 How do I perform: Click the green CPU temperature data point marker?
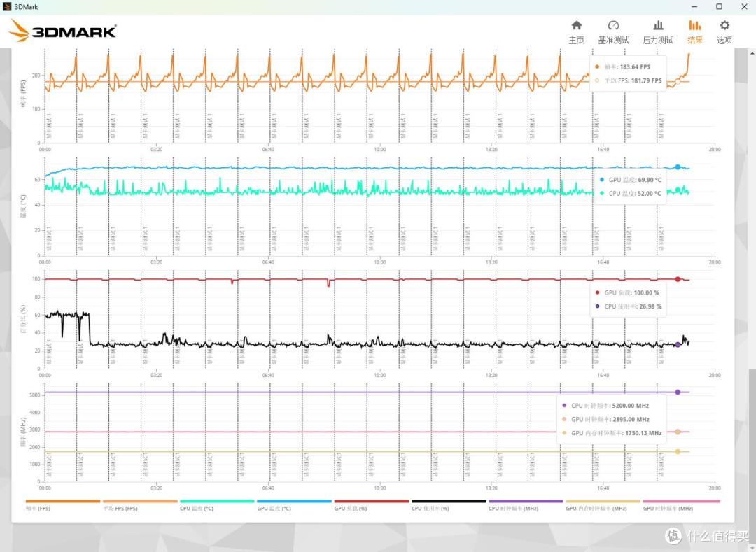tap(678, 190)
